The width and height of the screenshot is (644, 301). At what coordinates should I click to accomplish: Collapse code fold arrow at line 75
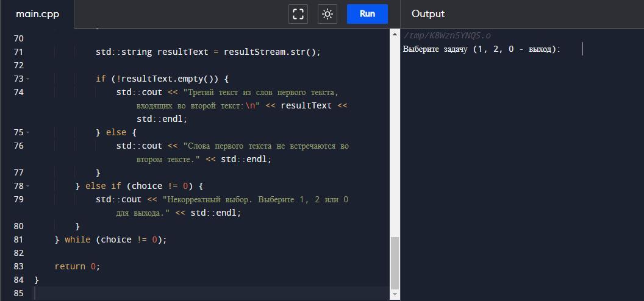coord(27,133)
